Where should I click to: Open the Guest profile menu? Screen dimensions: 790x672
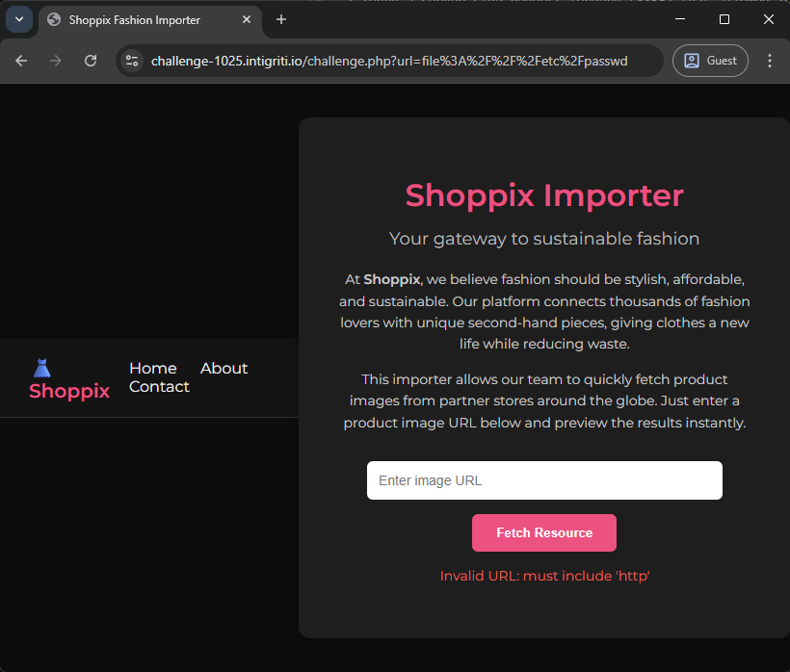(x=710, y=61)
